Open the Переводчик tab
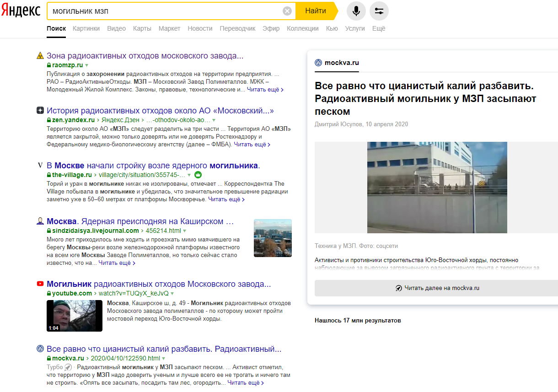 pyautogui.click(x=237, y=28)
